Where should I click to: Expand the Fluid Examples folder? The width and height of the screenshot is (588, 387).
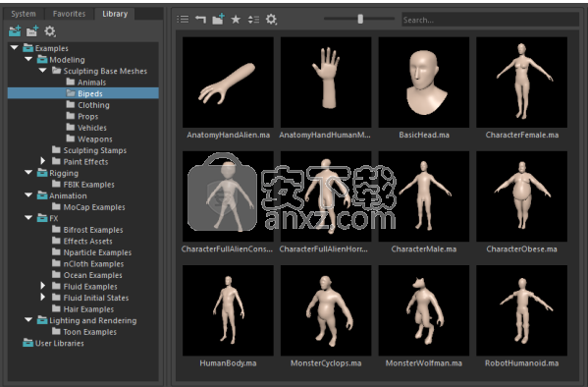(43, 286)
